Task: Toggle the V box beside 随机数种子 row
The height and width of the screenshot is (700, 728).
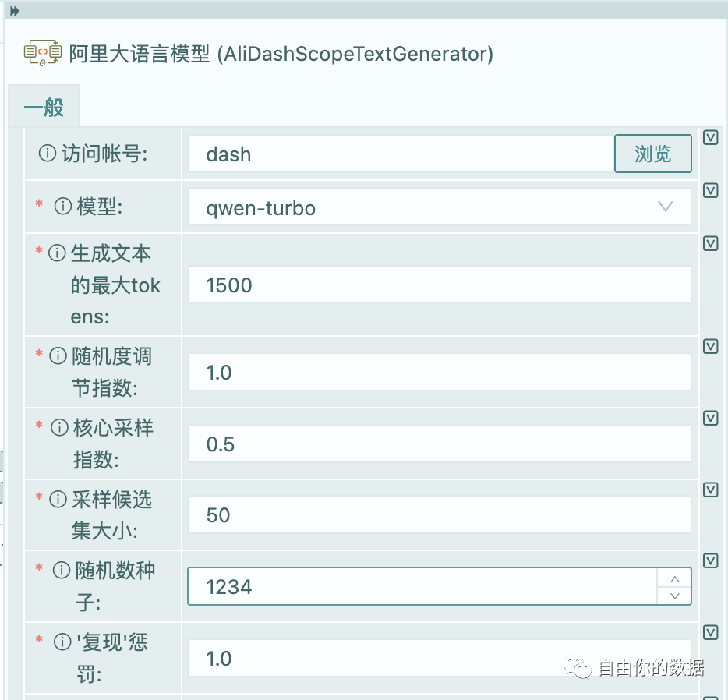Action: pos(710,560)
